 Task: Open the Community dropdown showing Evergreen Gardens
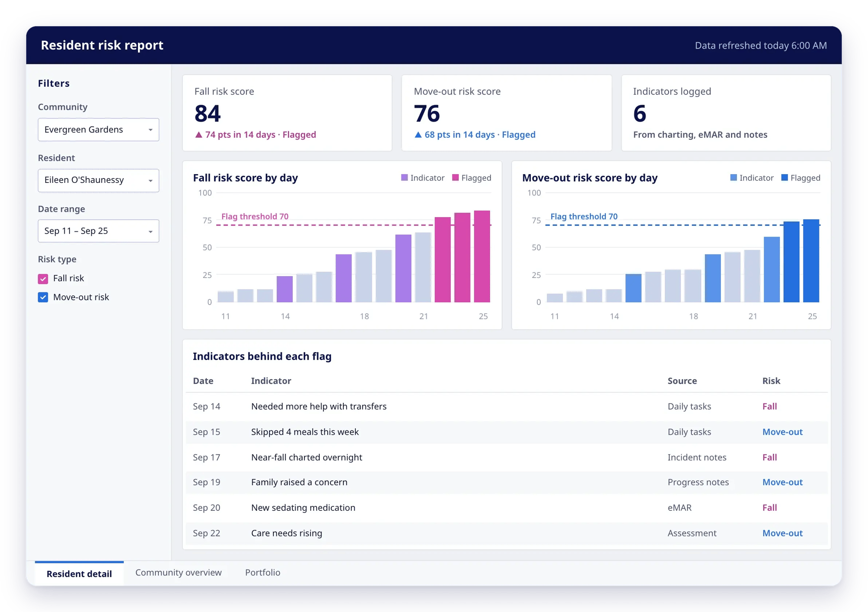tap(99, 129)
